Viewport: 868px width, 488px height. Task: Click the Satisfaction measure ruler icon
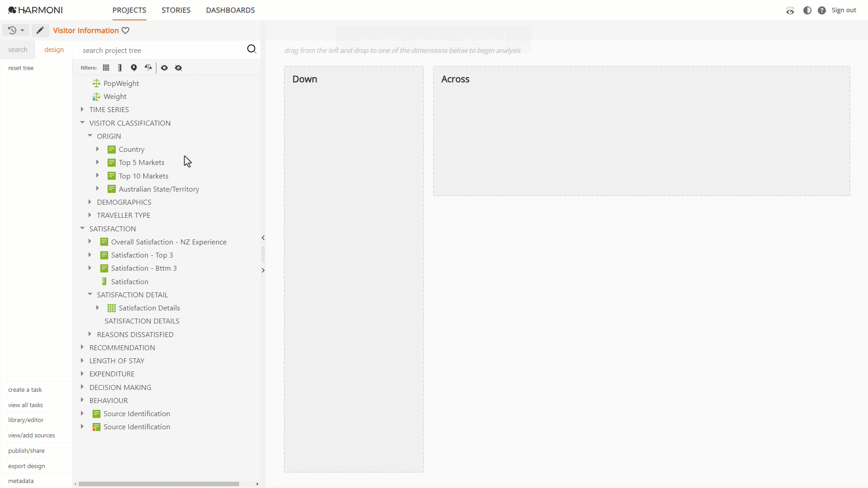[104, 282]
